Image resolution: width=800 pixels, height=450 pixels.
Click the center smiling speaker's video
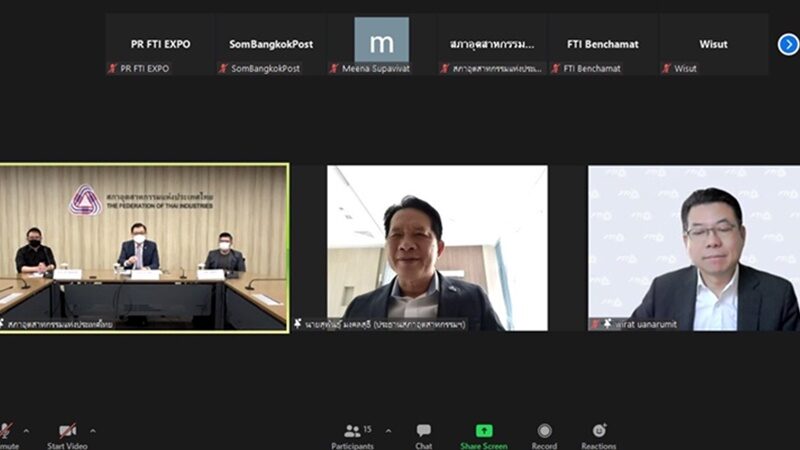(437, 247)
